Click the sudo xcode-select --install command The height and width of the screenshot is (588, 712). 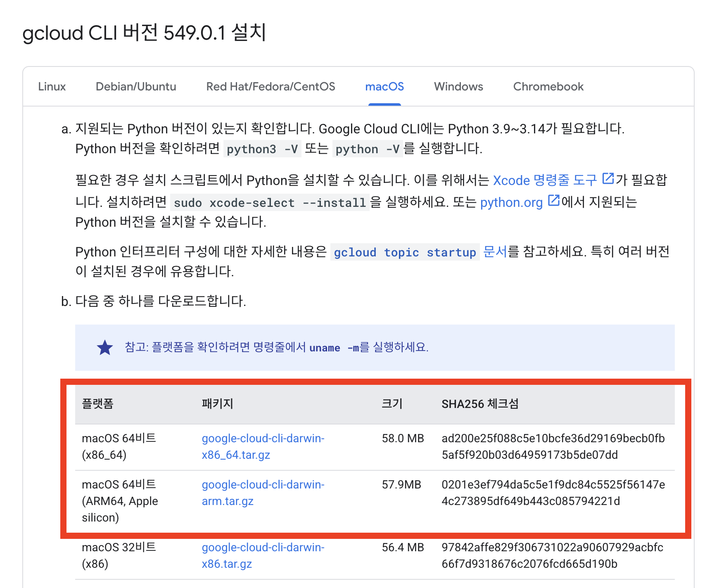click(270, 203)
